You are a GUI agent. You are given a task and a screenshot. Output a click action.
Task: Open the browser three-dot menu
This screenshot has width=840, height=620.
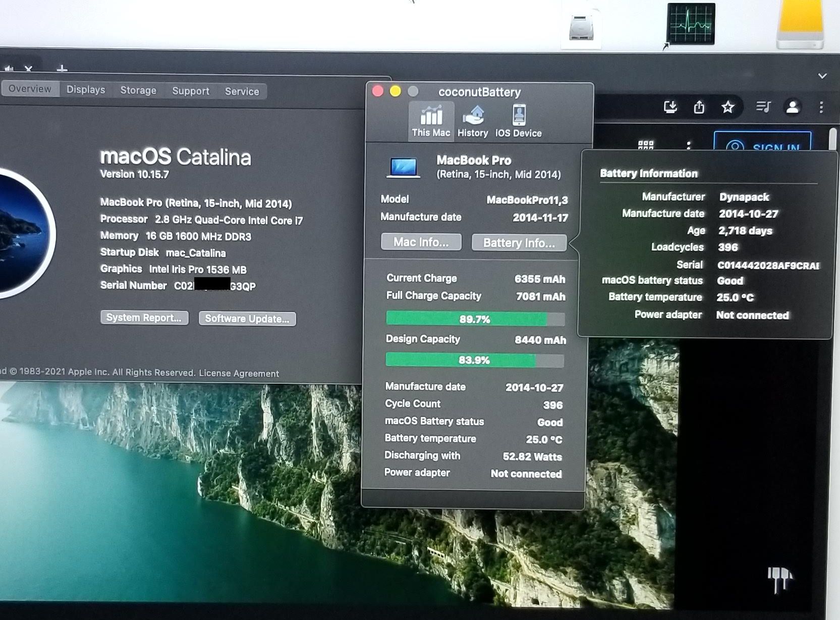821,107
